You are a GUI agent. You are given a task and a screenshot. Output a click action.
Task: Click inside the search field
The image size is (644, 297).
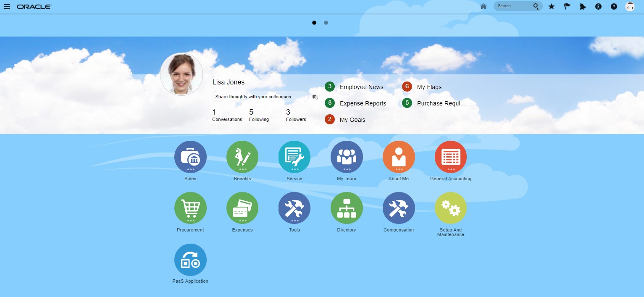click(x=515, y=6)
